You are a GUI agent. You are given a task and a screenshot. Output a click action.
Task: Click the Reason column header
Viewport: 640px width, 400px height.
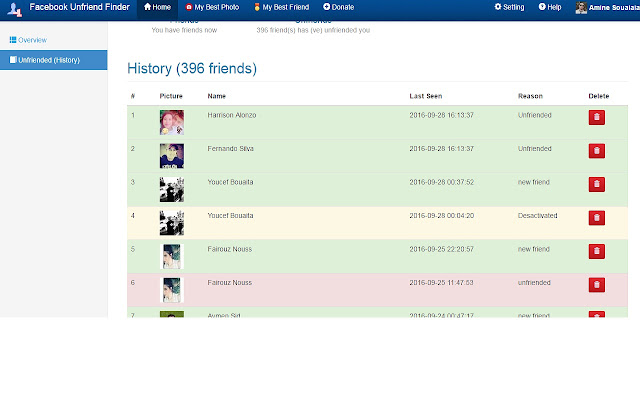530,96
